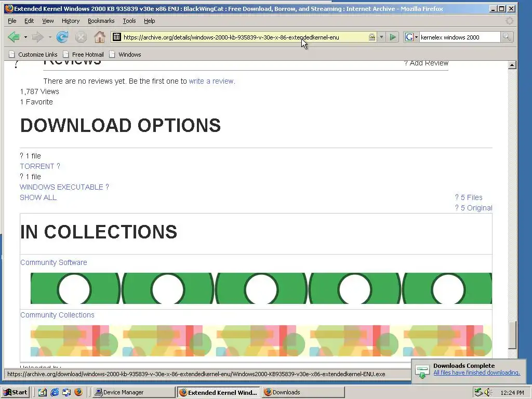Open the View menu
The image size is (532, 399).
pyautogui.click(x=48, y=21)
